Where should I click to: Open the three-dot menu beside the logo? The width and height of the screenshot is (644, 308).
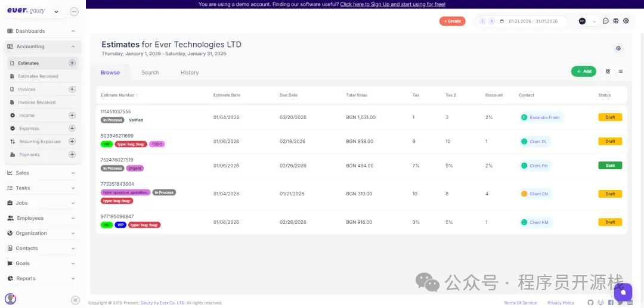tap(75, 11)
